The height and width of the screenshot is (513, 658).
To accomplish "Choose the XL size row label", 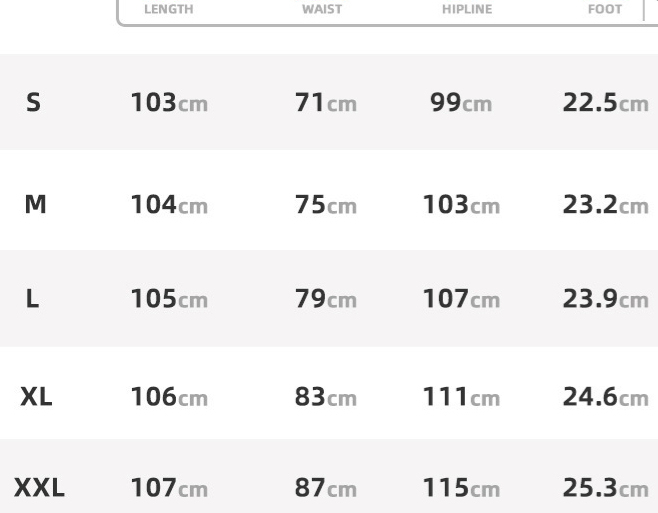I will pos(37,398).
